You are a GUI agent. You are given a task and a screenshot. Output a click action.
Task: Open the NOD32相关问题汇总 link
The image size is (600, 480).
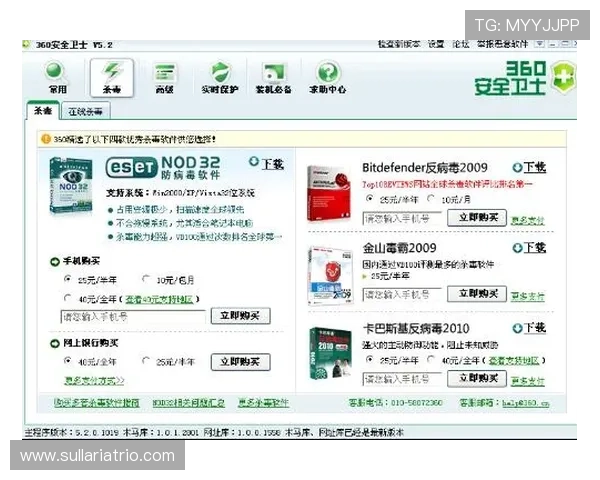pyautogui.click(x=188, y=403)
